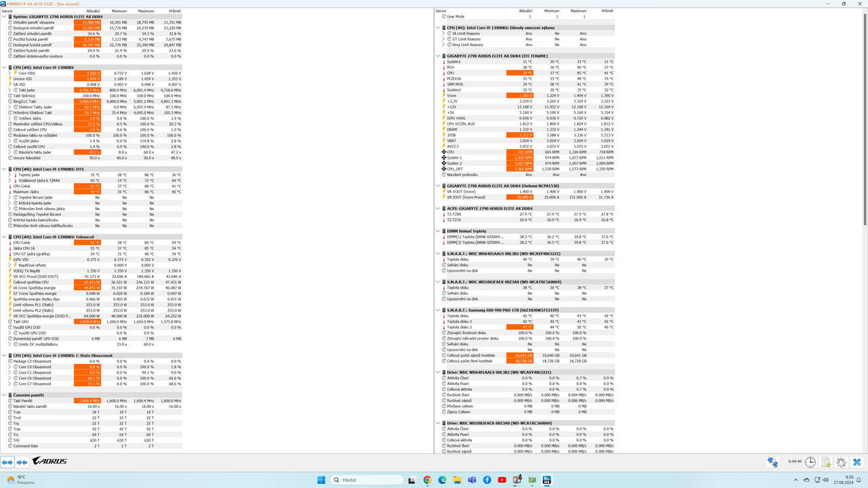Launch Microsoft Edge from the taskbar
Image resolution: width=868 pixels, height=488 pixels.
coord(442,480)
